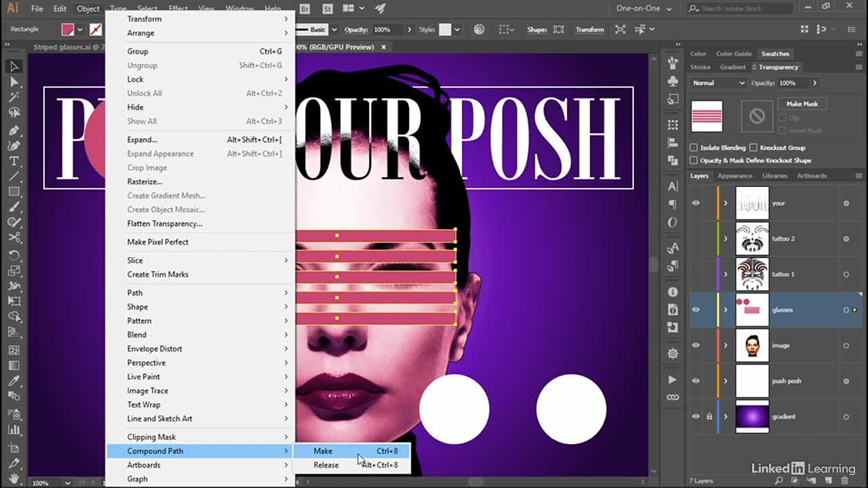Click the Transform link in control bar
The image size is (868, 488).
point(589,29)
